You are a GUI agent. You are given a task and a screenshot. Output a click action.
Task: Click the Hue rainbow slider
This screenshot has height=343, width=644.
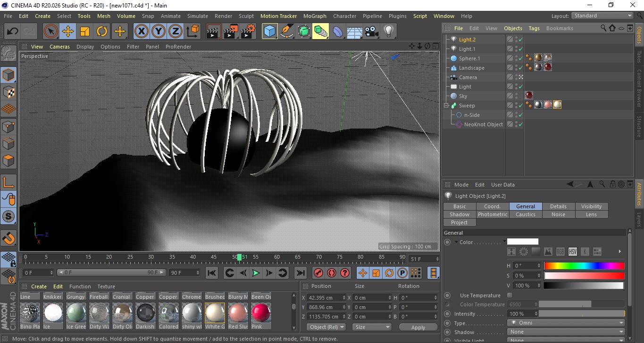[584, 266]
